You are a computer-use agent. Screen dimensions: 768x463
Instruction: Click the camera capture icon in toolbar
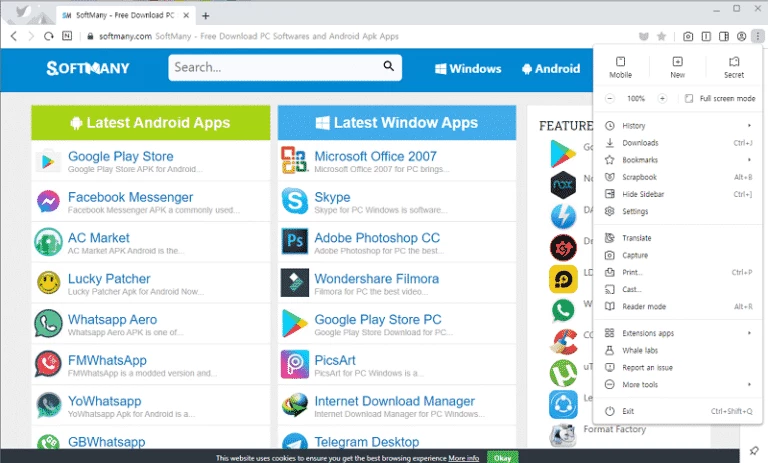(690, 36)
